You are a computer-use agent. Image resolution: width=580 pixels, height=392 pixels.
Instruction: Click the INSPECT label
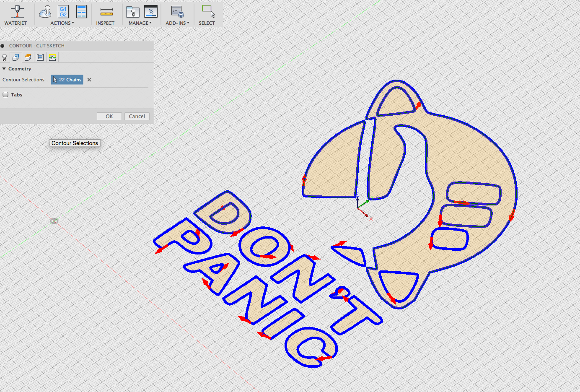coord(105,23)
